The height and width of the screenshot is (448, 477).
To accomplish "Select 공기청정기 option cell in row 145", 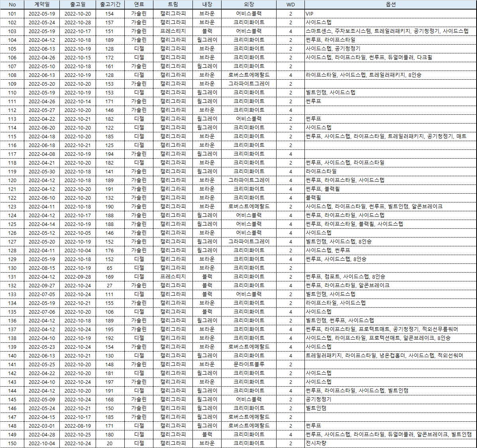I will [391, 400].
